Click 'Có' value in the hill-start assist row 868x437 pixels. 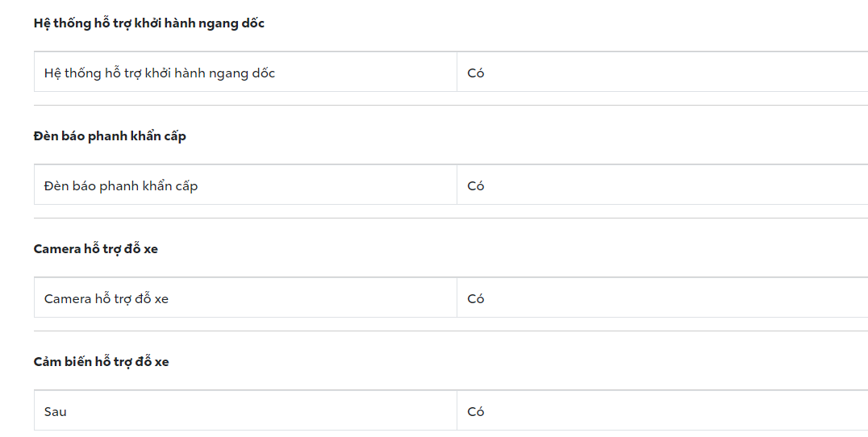point(476,73)
